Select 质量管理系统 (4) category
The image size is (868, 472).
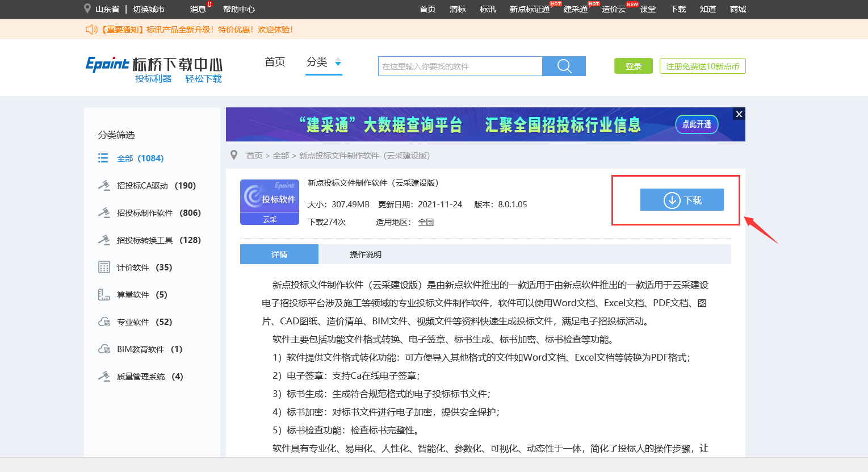(150, 376)
